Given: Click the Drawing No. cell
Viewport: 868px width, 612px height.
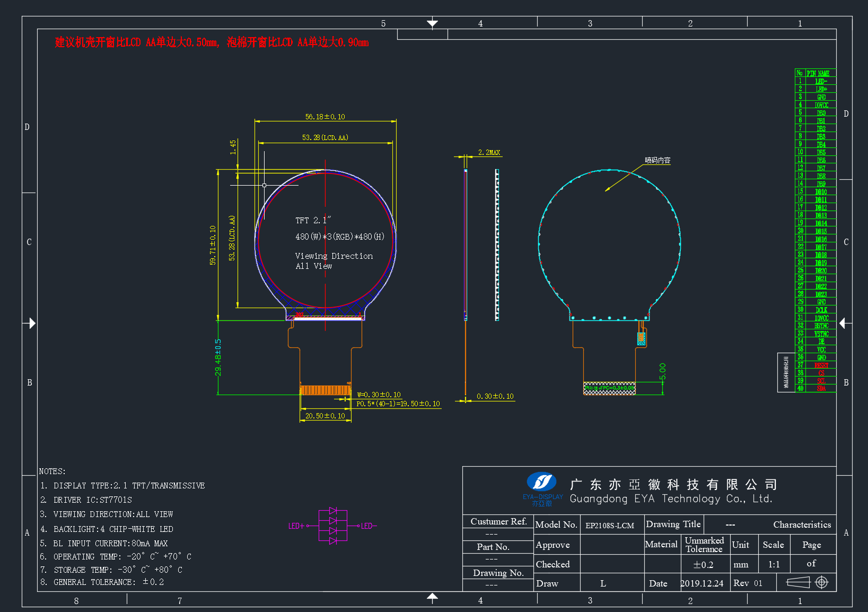Looking at the screenshot, I should pyautogui.click(x=498, y=573).
